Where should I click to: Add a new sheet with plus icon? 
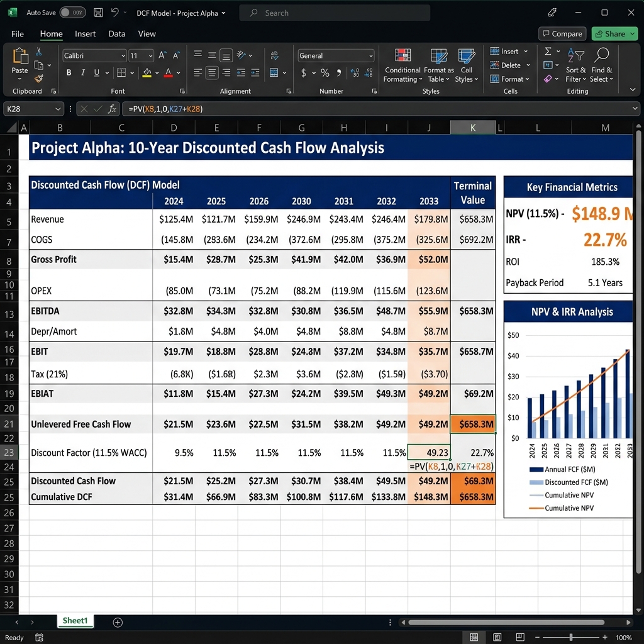(x=118, y=622)
